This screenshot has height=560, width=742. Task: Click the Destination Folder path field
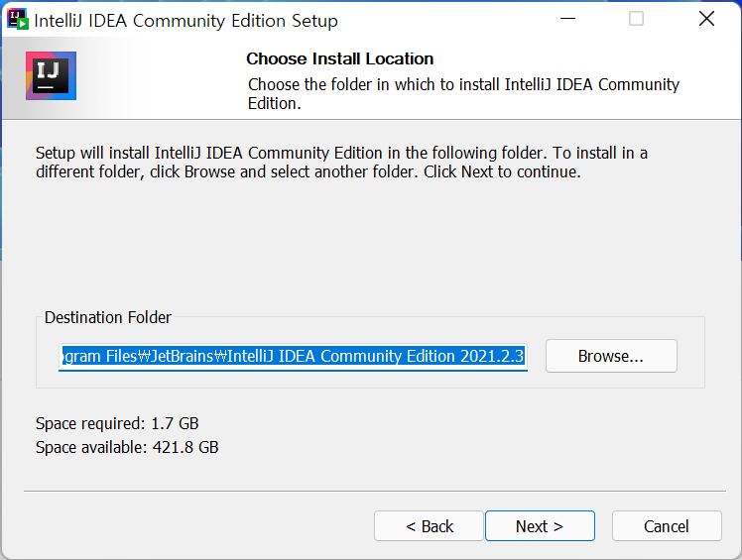pos(293,356)
